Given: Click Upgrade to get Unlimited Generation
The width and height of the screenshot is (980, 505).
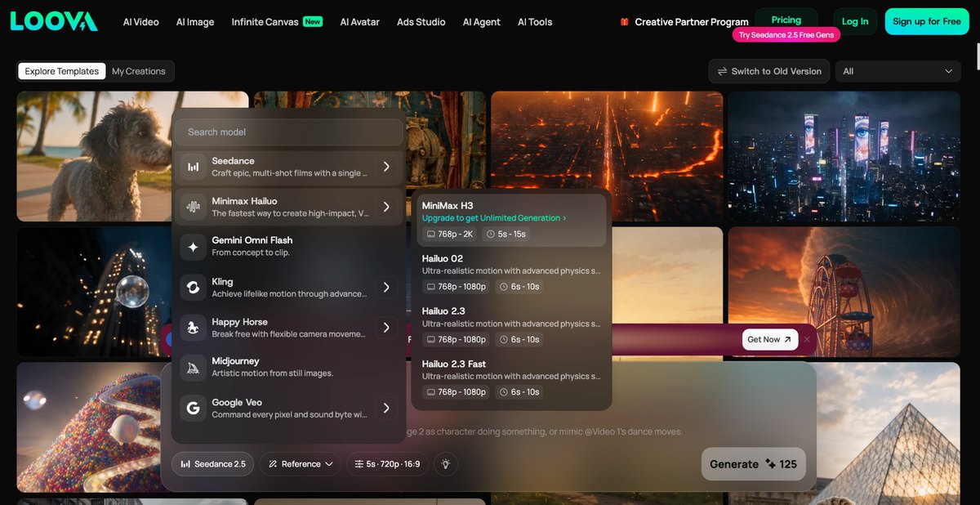Looking at the screenshot, I should tap(494, 218).
